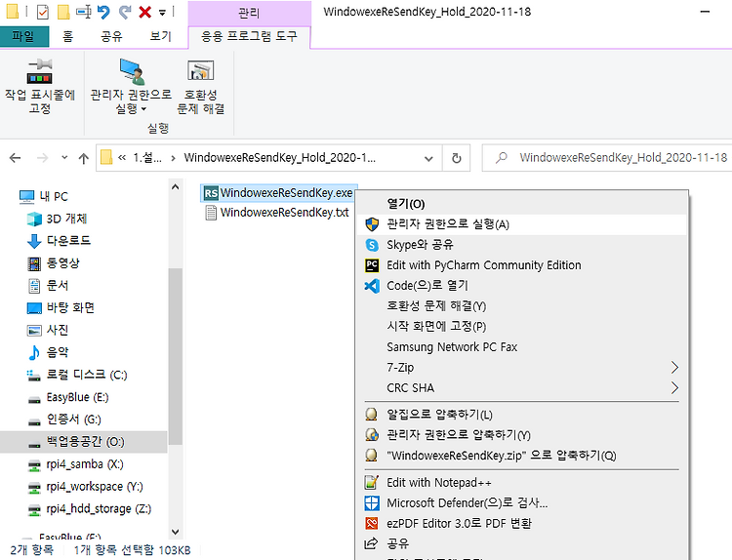Expand address bar history dropdown
The height and width of the screenshot is (560, 732).
428,159
